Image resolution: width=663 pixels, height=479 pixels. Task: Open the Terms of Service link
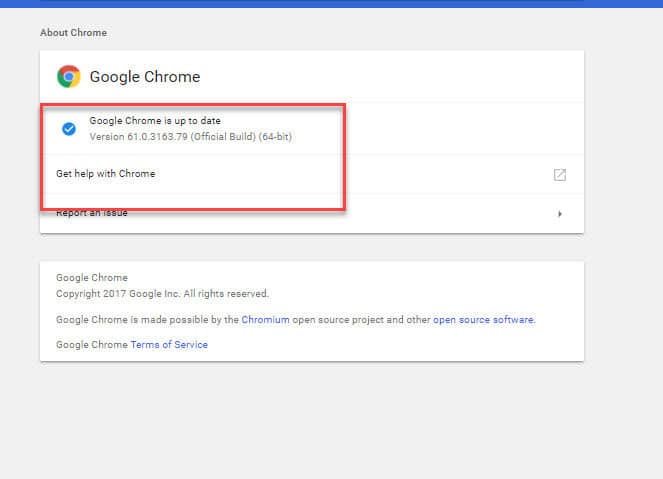click(x=169, y=345)
